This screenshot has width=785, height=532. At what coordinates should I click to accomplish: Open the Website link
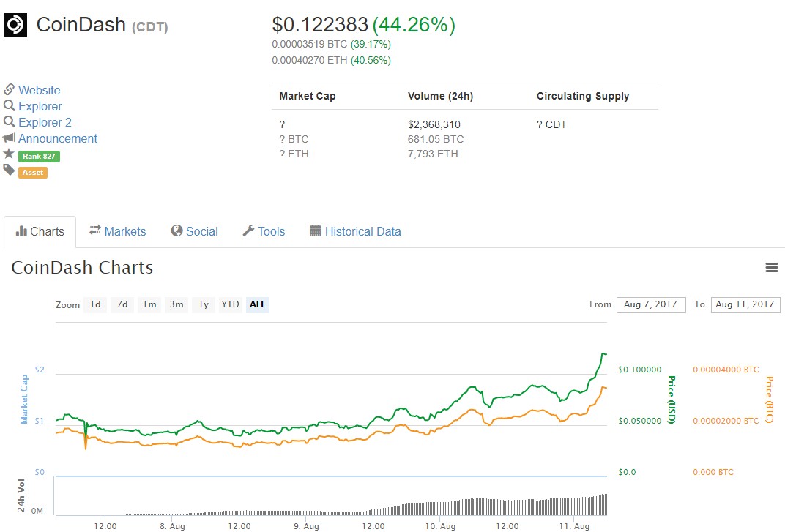tap(39, 90)
